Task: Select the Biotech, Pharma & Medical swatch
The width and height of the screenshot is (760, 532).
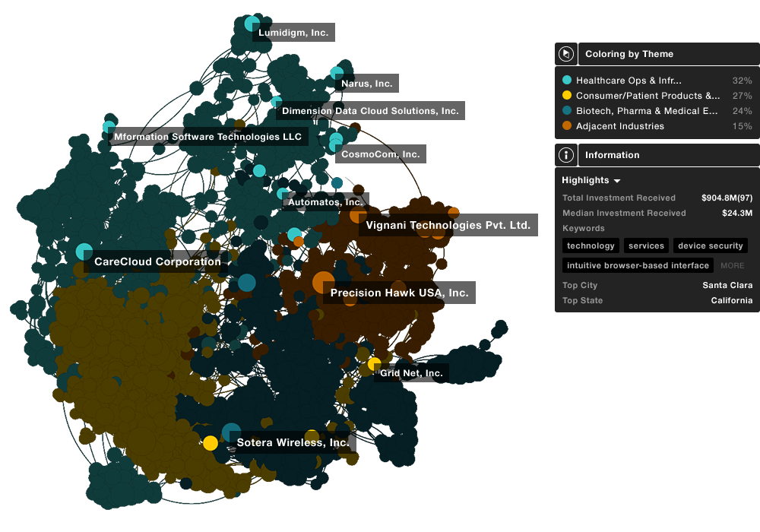Action: [567, 110]
